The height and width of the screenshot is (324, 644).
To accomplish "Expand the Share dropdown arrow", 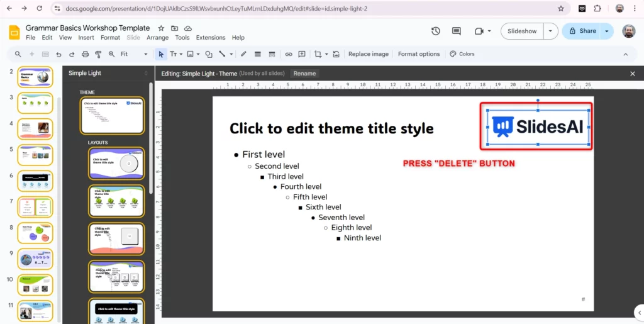I will 607,31.
